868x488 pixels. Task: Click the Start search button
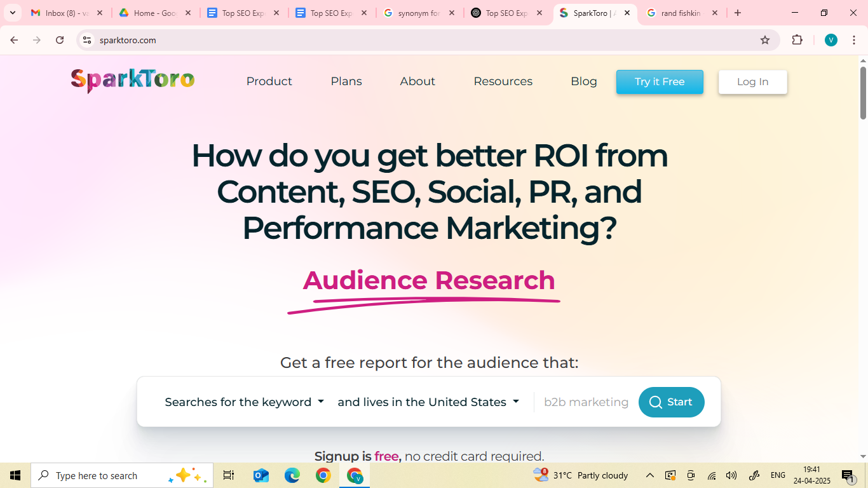672,402
